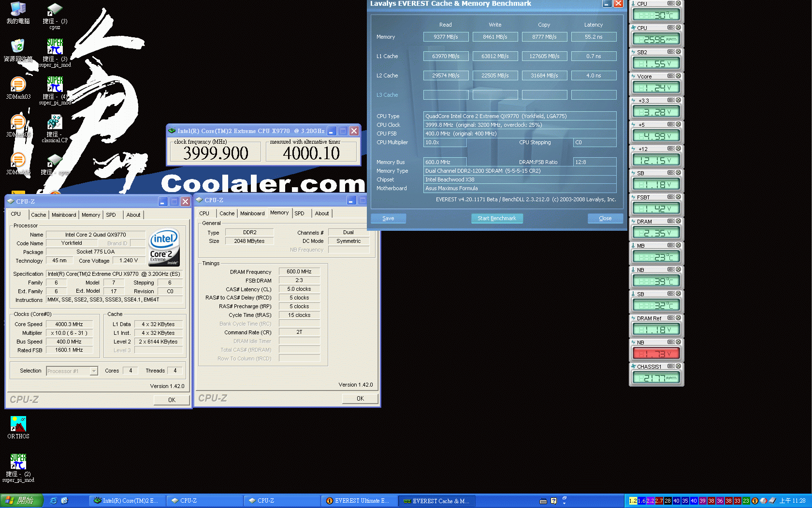Close the +5 sensor panel
This screenshot has height=508, width=812.
tap(678, 124)
